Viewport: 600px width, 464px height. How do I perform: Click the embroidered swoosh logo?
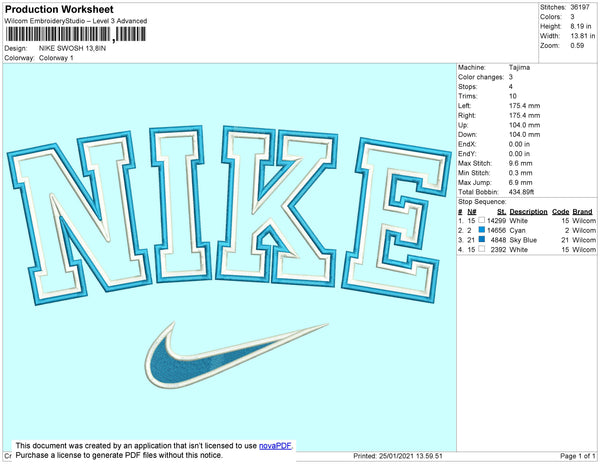(236, 355)
